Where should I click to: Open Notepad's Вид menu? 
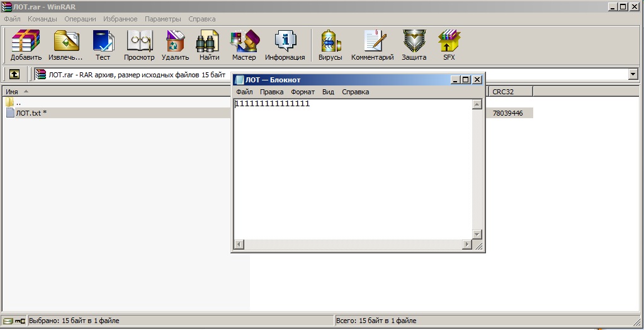pos(328,92)
